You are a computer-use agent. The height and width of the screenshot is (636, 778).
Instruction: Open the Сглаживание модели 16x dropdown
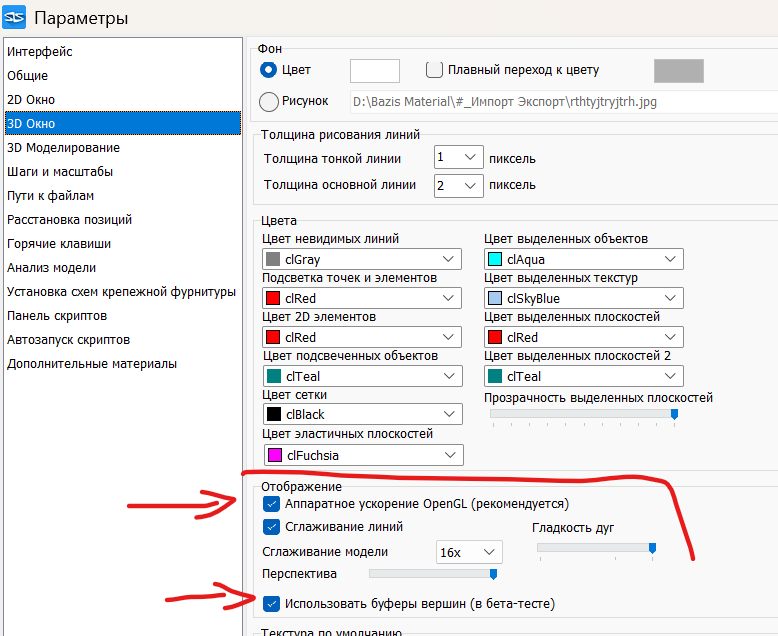469,552
